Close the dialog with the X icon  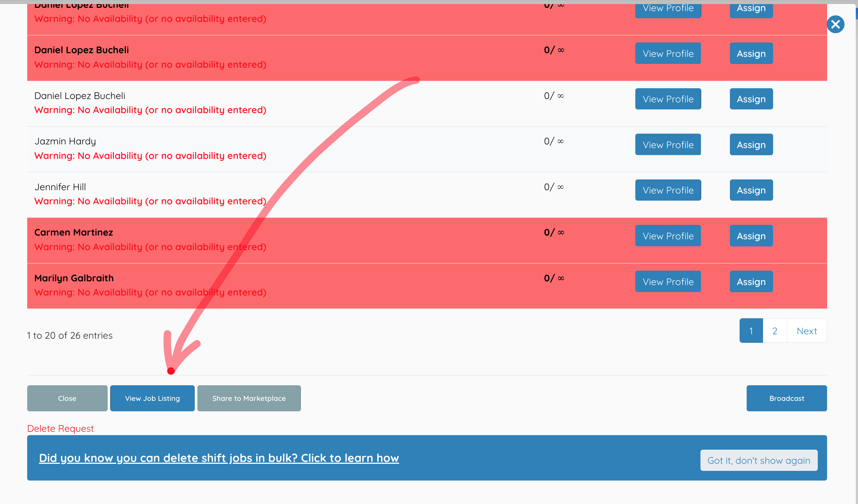(x=835, y=25)
